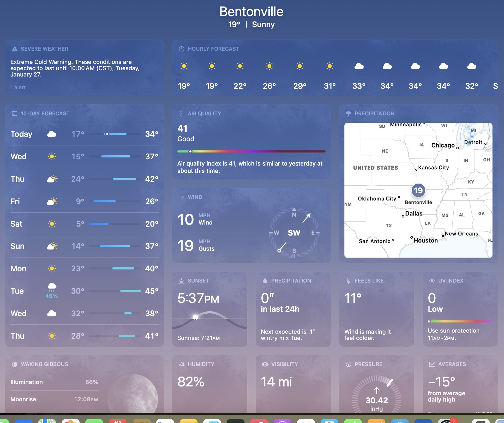Click the Wind card header icon

(x=182, y=197)
